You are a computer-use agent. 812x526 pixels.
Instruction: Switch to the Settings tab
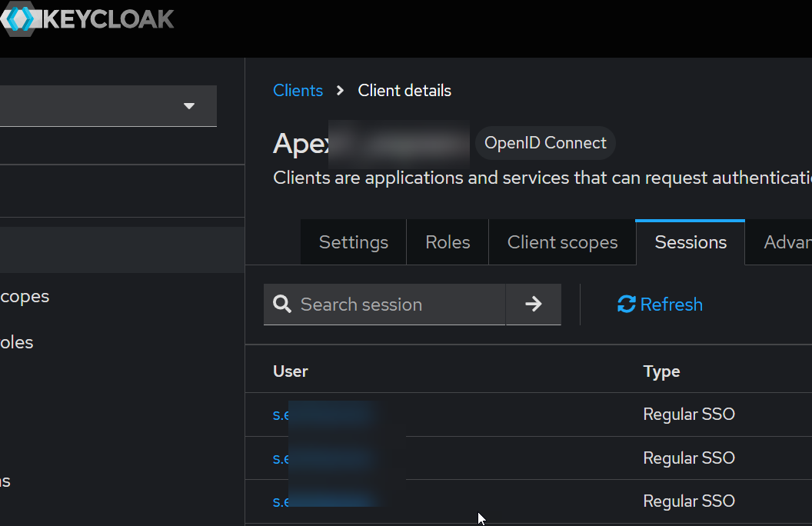(353, 242)
